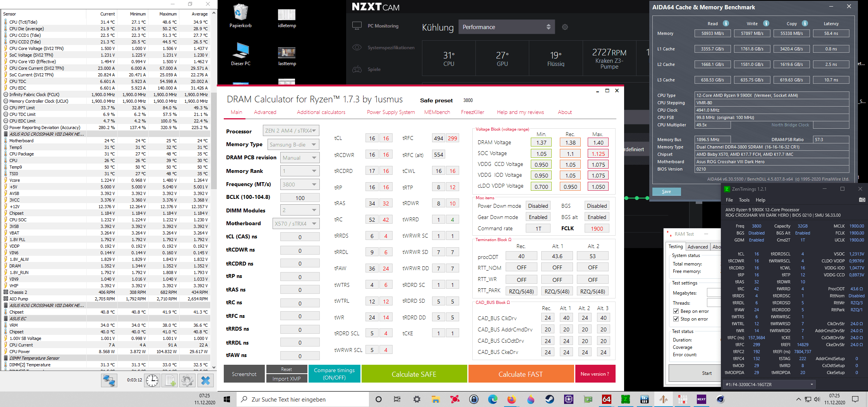Open Settings gear in taskbar
The height and width of the screenshot is (407, 868).
417,399
